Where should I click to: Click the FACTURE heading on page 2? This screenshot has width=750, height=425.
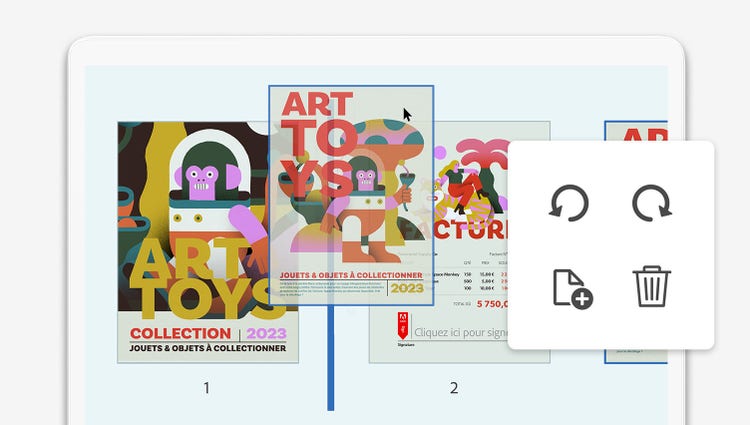point(471,230)
